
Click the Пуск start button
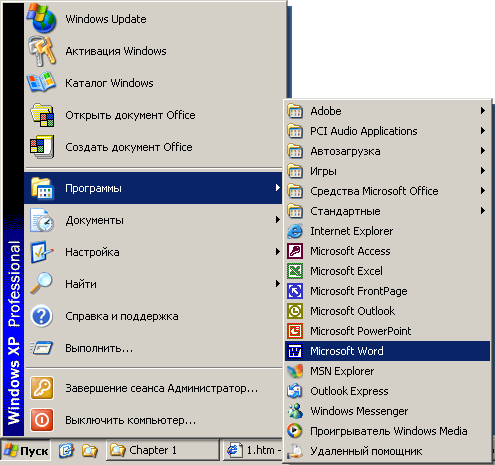[x=26, y=451]
